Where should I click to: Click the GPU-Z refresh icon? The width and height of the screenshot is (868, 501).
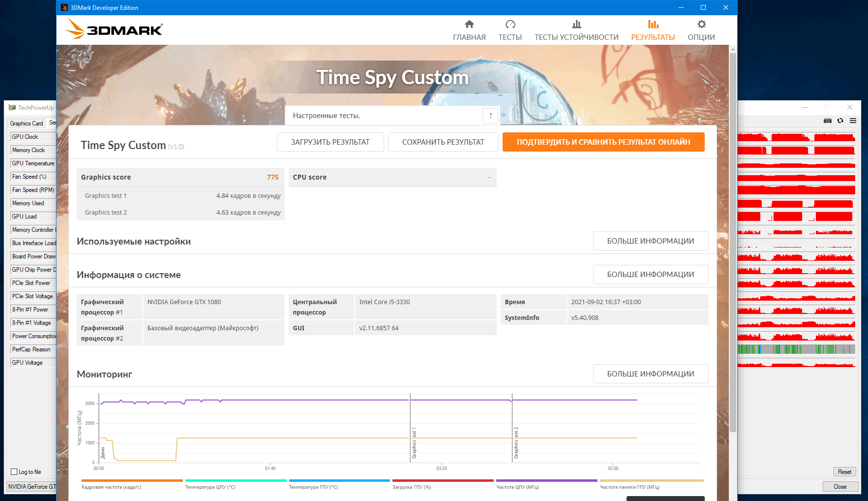840,121
